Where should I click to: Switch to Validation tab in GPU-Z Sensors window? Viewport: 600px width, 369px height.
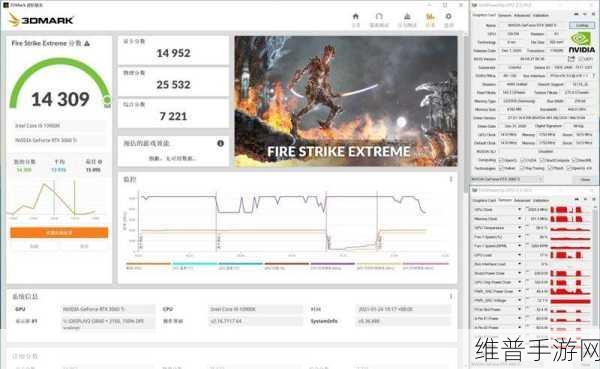point(541,200)
